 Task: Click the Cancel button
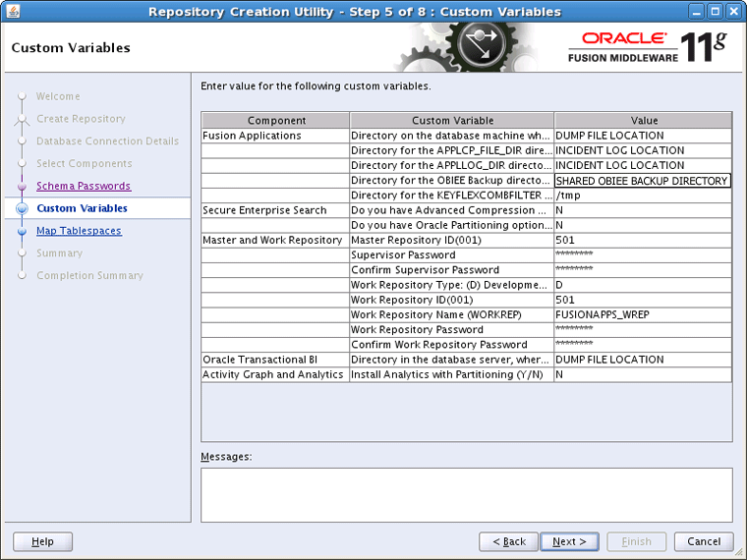point(704,541)
